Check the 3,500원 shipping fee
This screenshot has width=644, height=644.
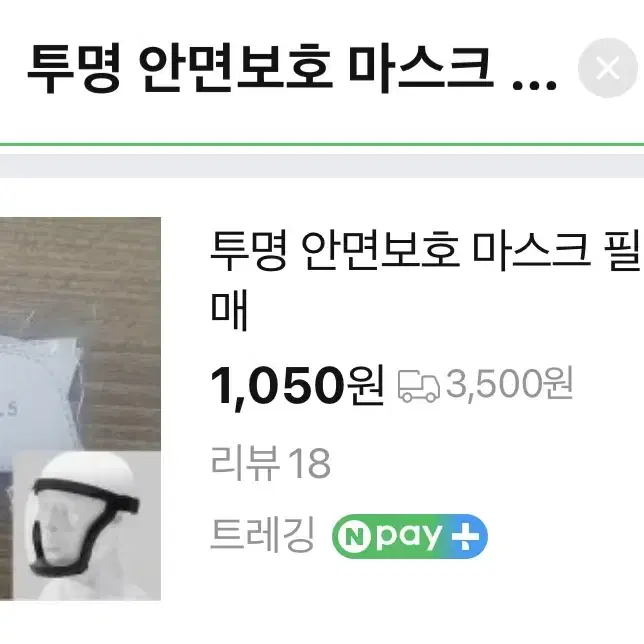(x=509, y=384)
